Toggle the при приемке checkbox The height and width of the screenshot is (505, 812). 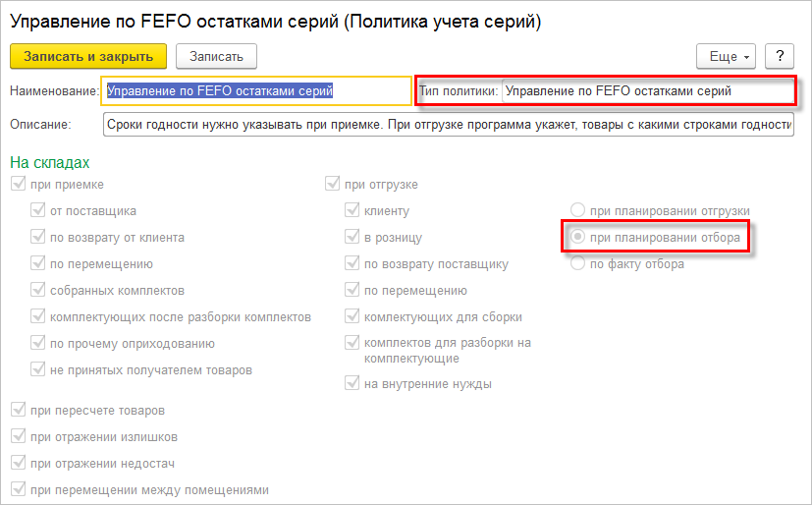point(17,185)
